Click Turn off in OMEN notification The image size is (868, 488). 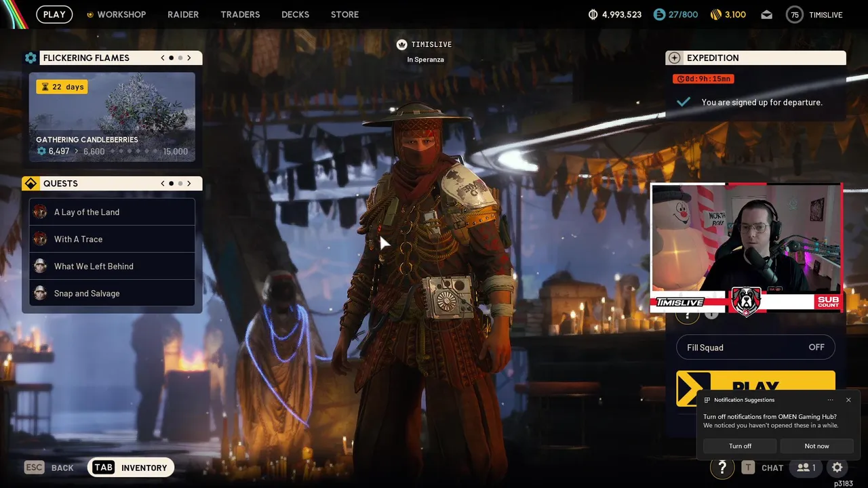tap(740, 446)
